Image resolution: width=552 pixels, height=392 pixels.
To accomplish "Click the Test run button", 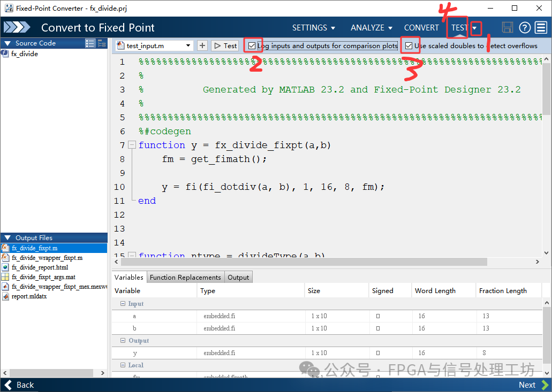I will coord(225,45).
